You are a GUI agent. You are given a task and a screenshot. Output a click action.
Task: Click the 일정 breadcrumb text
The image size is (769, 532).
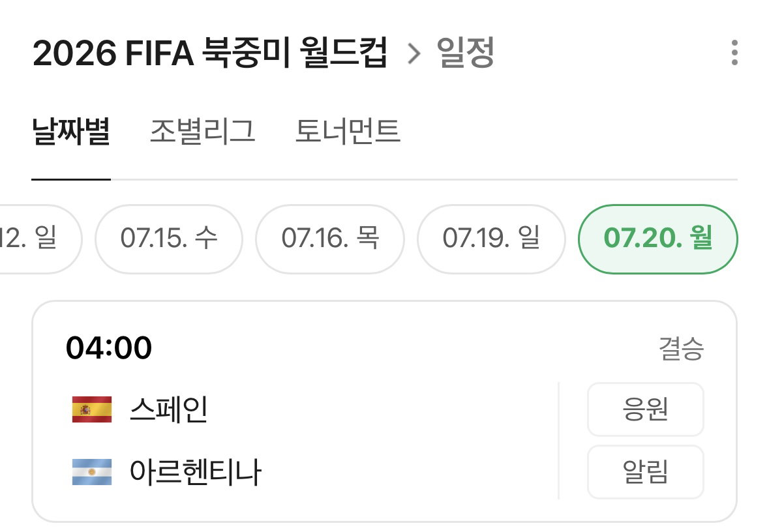click(x=465, y=53)
